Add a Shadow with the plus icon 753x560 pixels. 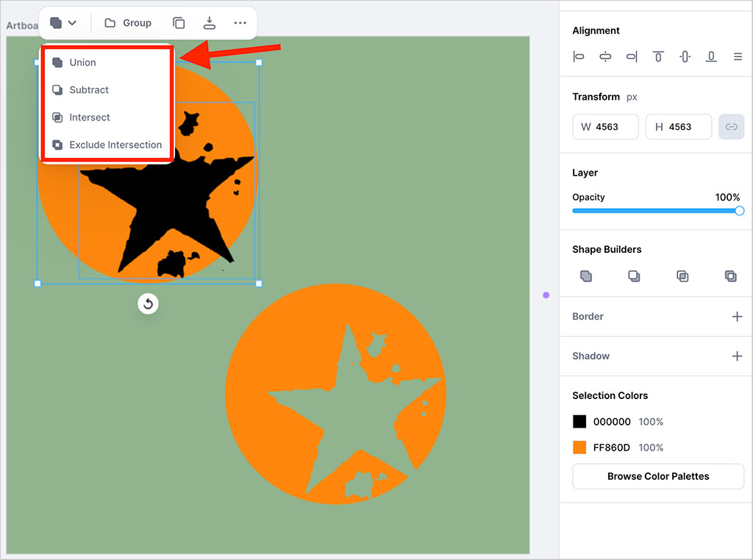tap(737, 356)
